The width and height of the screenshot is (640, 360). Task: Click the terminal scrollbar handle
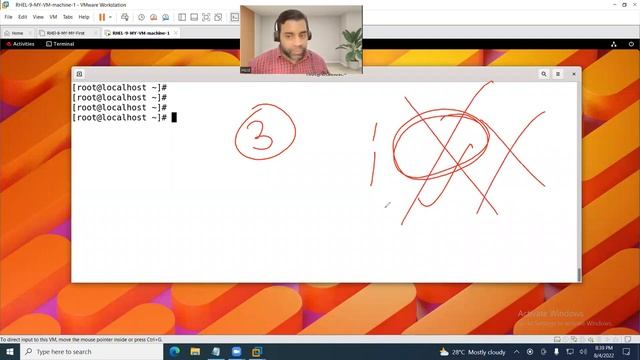click(579, 274)
